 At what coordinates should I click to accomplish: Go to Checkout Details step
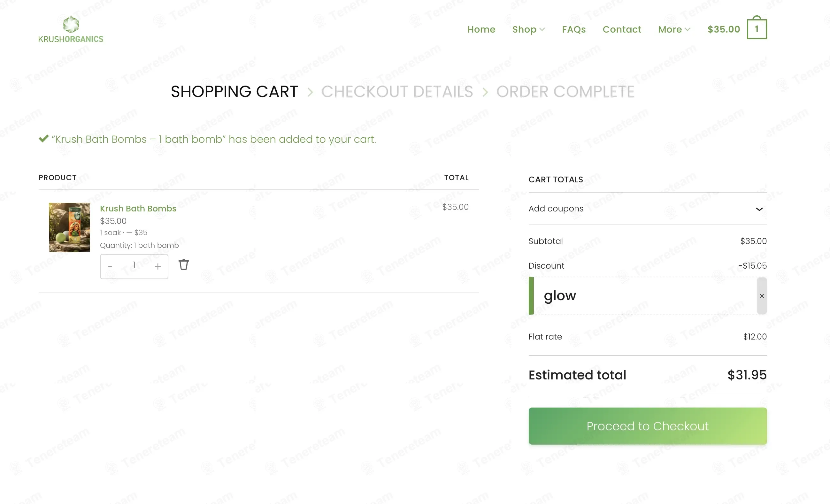pyautogui.click(x=397, y=92)
